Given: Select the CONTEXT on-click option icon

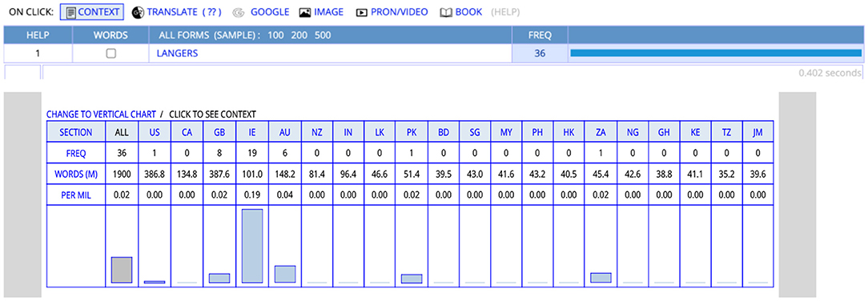Looking at the screenshot, I should (70, 12).
